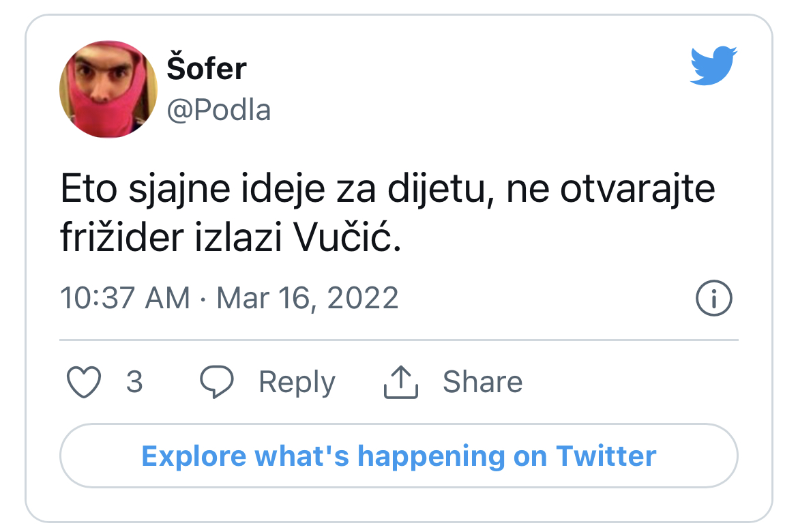Viewport: 798px width, 532px height.
Task: Click the Mar 16, 2022 date
Action: (308, 299)
